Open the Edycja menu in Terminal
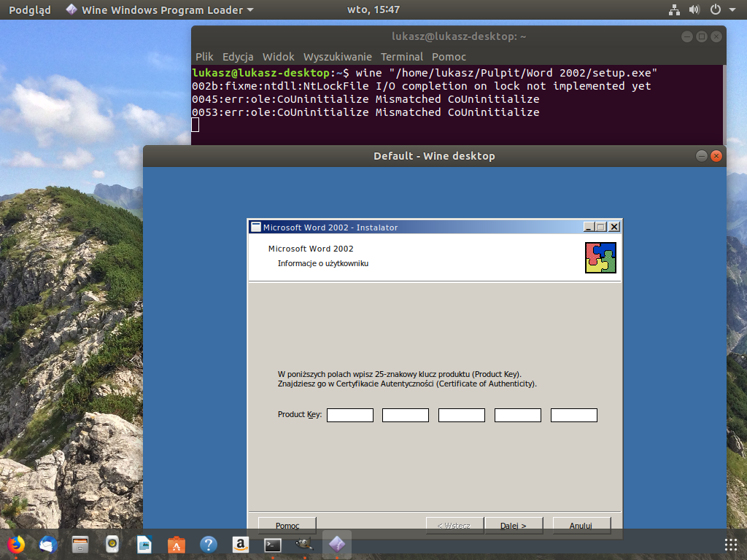747x560 pixels. pos(238,57)
